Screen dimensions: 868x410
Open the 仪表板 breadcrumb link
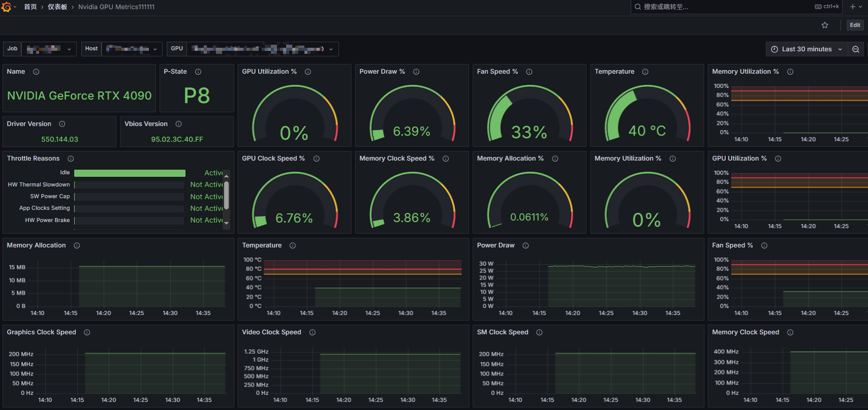point(57,7)
